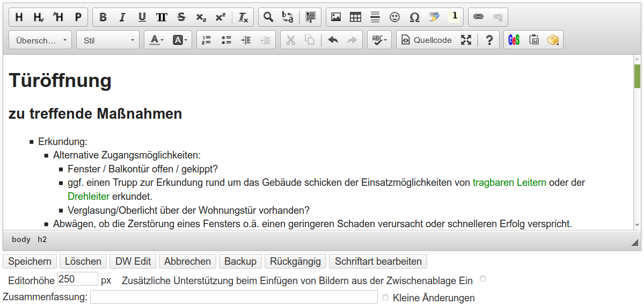Insert a table
This screenshot has width=644, height=304.
tap(355, 17)
